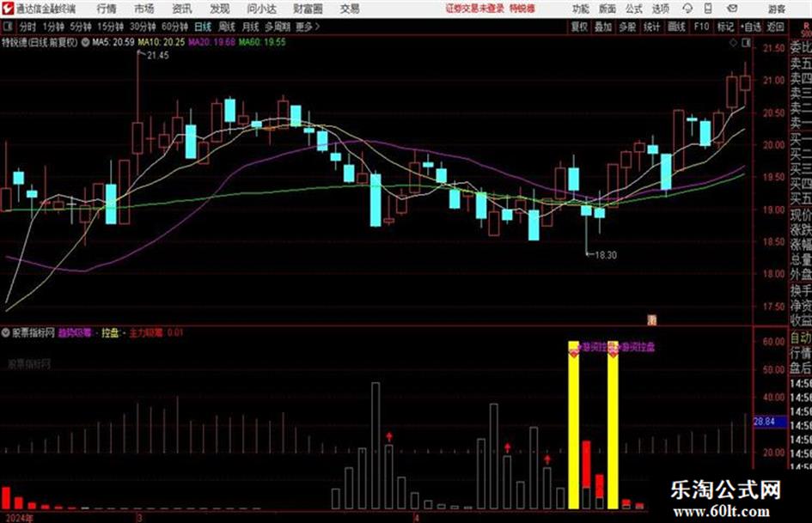Viewport: 812px width, 523px height.
Task: Click the MA5: 20.59 label
Action: click(113, 42)
